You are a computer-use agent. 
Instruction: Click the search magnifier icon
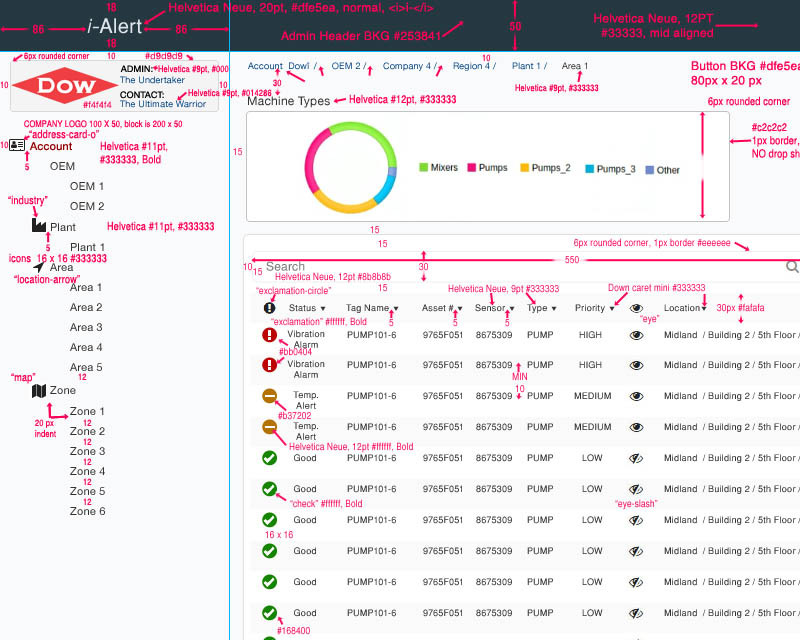[792, 267]
